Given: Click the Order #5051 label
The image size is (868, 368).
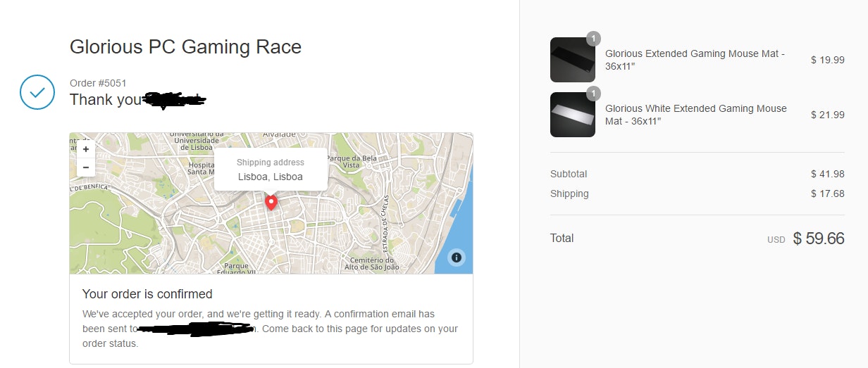Looking at the screenshot, I should [x=98, y=83].
